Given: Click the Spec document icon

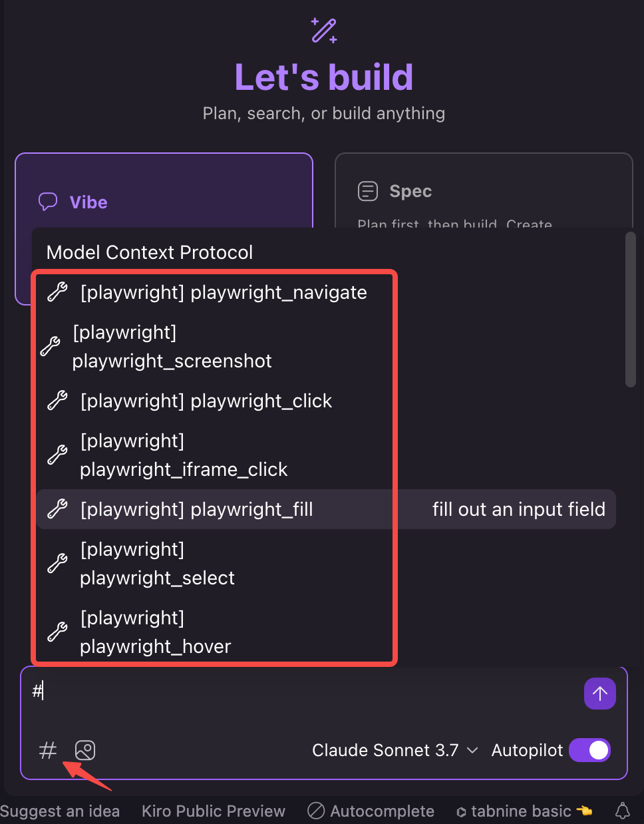Looking at the screenshot, I should pos(367,191).
